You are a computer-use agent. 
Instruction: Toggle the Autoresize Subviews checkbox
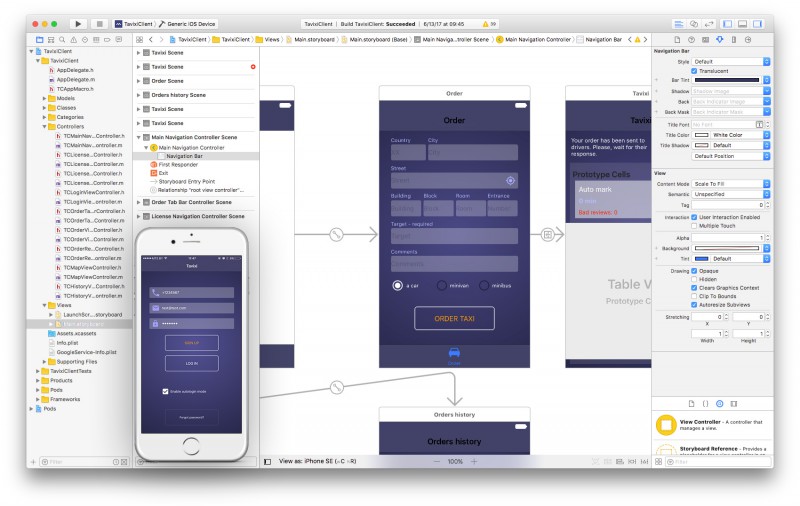pos(694,305)
